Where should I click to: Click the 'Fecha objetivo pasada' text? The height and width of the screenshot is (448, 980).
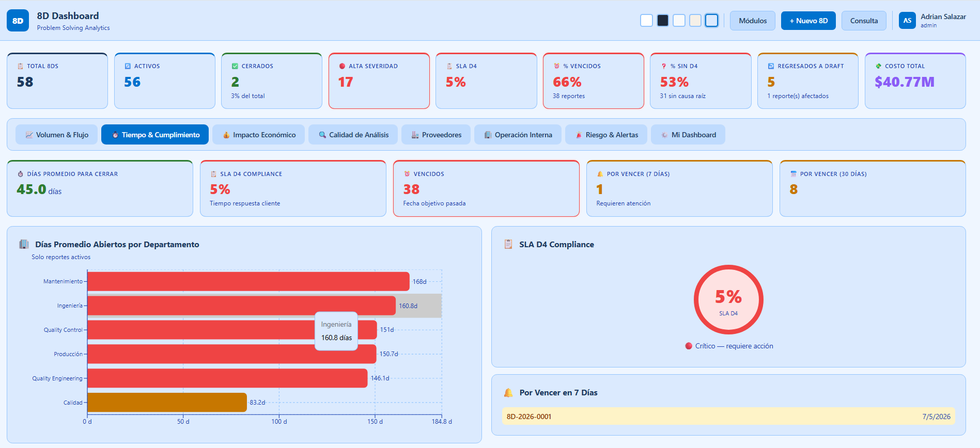click(x=434, y=203)
